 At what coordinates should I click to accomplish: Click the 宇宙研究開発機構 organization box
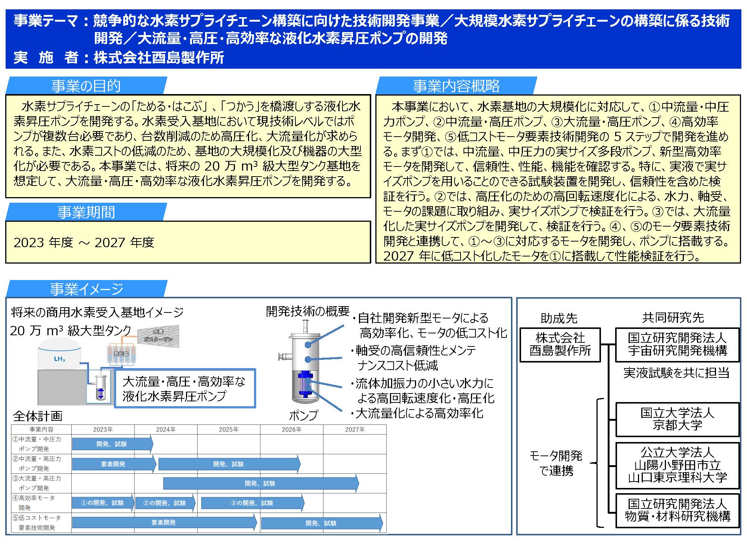[x=677, y=345]
